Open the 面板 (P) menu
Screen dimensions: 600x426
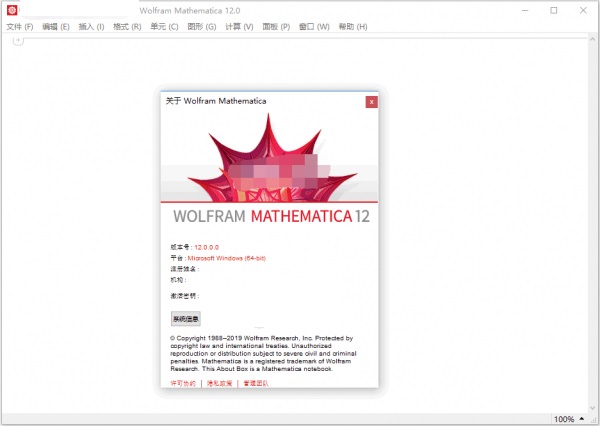click(276, 26)
